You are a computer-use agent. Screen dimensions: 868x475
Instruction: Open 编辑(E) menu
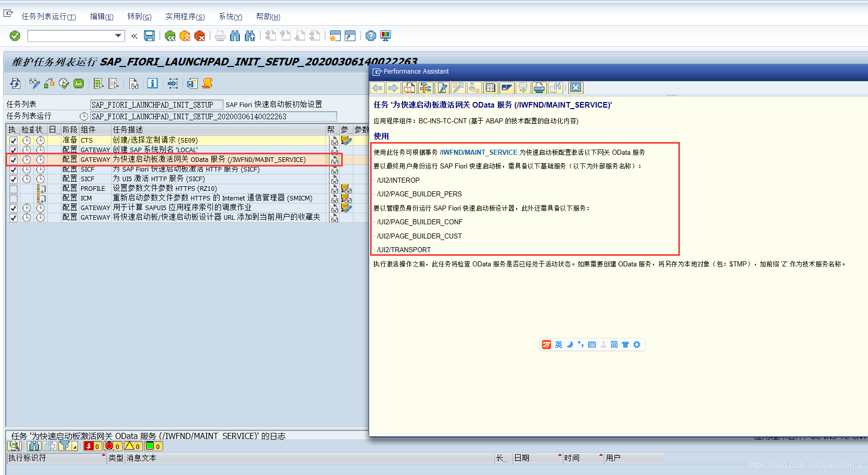tap(102, 17)
